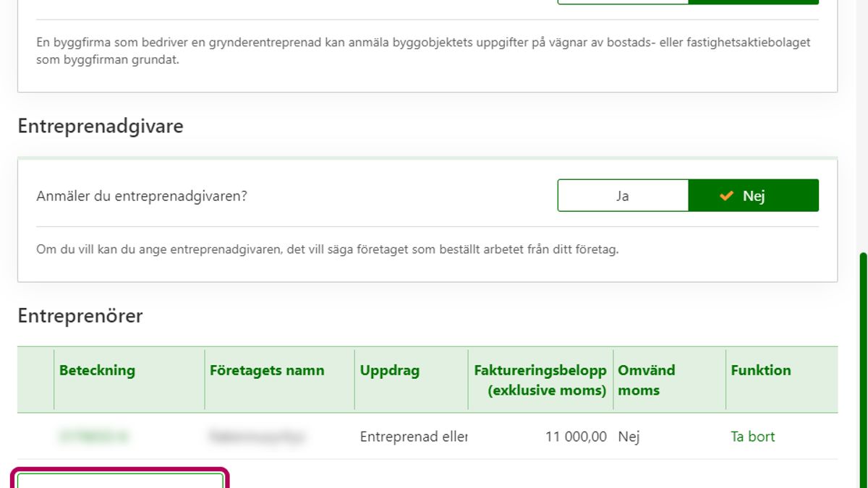Click the green vertical scrollbar thumb
This screenshot has width=868, height=488.
862,369
